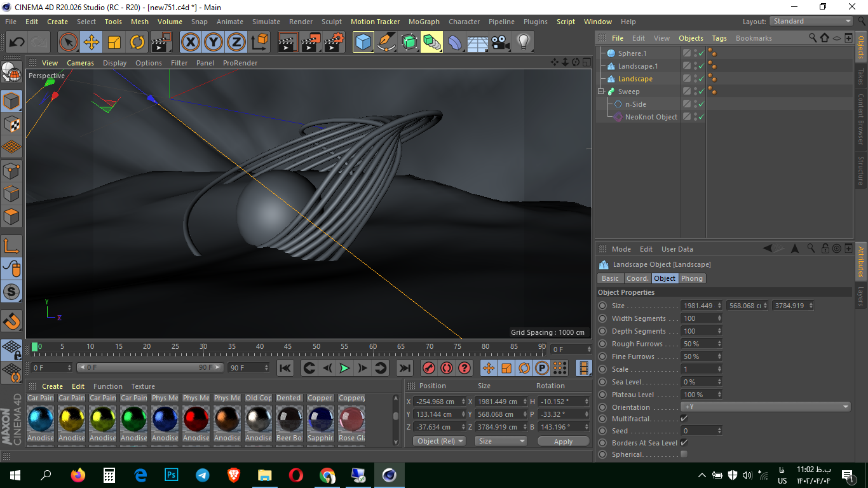Click the Rose Gla material swatch
The image size is (868, 488).
coord(351,419)
